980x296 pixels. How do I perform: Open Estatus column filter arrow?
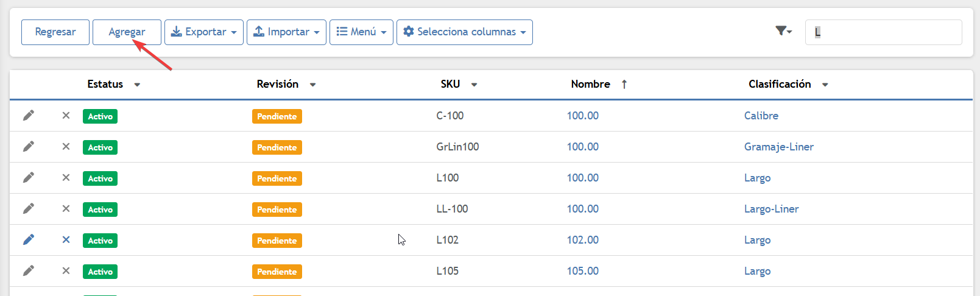click(137, 85)
